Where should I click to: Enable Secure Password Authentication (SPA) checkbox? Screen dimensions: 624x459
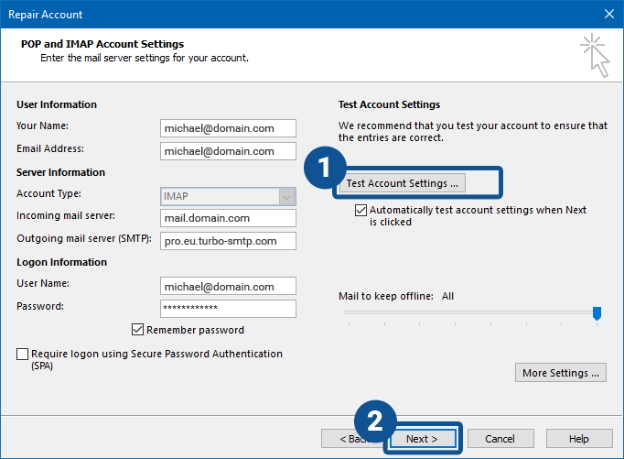tap(22, 354)
